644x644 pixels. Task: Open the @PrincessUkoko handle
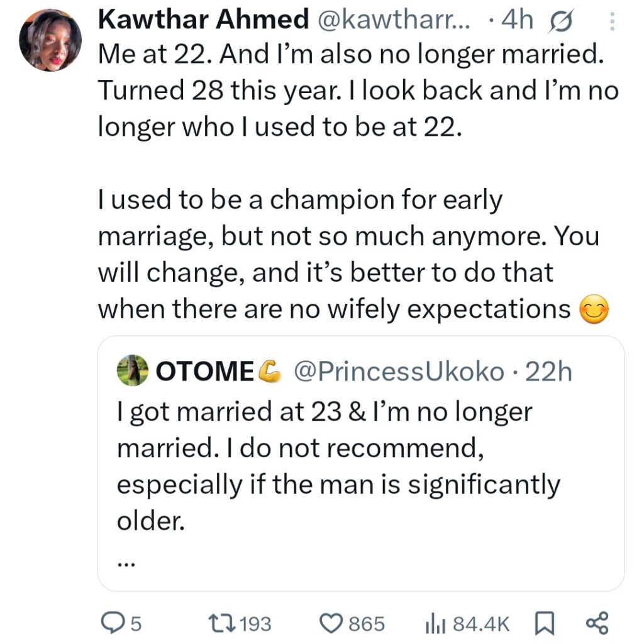tap(399, 371)
